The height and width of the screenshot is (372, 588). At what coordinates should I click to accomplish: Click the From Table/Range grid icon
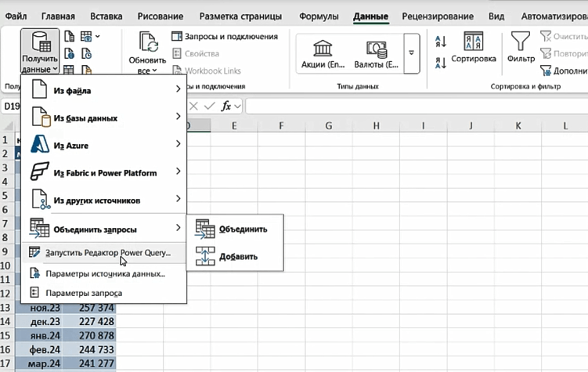[x=69, y=70]
